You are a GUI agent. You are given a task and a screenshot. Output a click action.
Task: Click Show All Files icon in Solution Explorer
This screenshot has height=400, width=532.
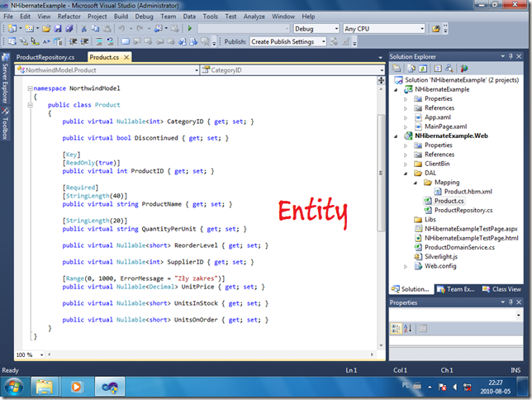tap(411, 69)
